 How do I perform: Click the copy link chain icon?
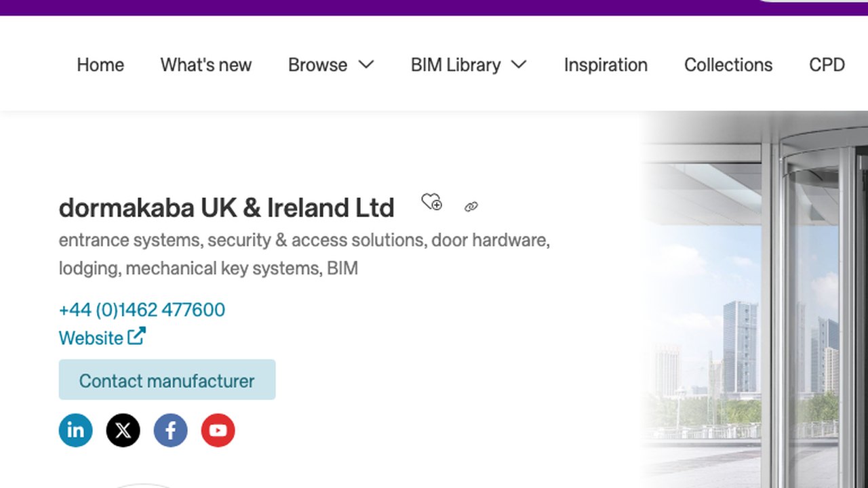tap(471, 207)
